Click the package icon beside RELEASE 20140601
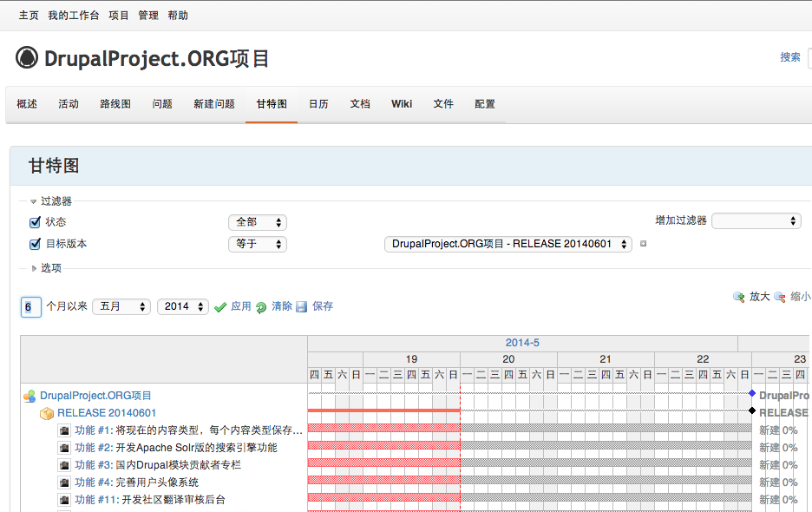The image size is (812, 512). pos(47,414)
